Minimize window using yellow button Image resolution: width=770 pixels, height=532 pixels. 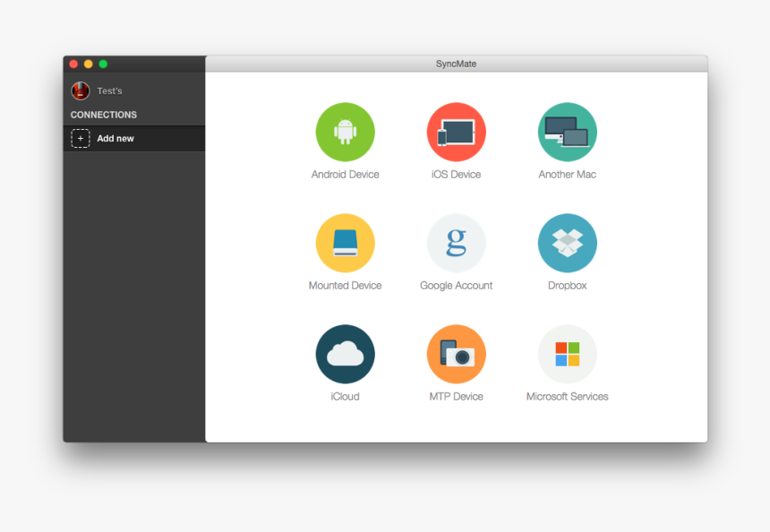pos(89,64)
